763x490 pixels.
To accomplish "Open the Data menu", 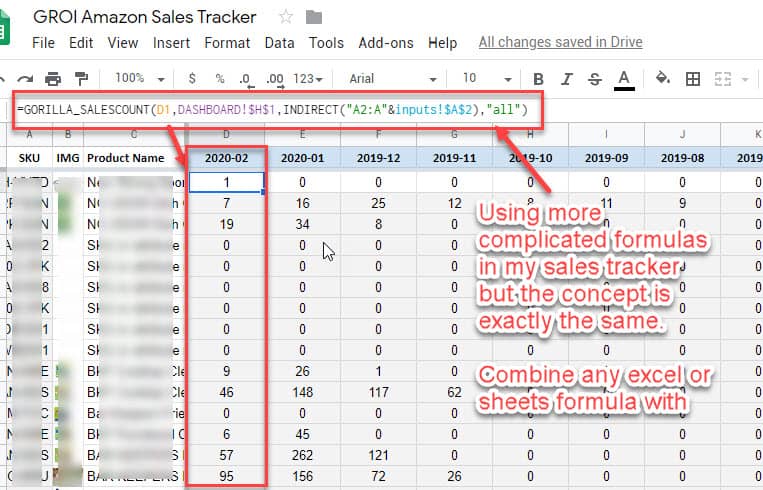I will click(279, 43).
